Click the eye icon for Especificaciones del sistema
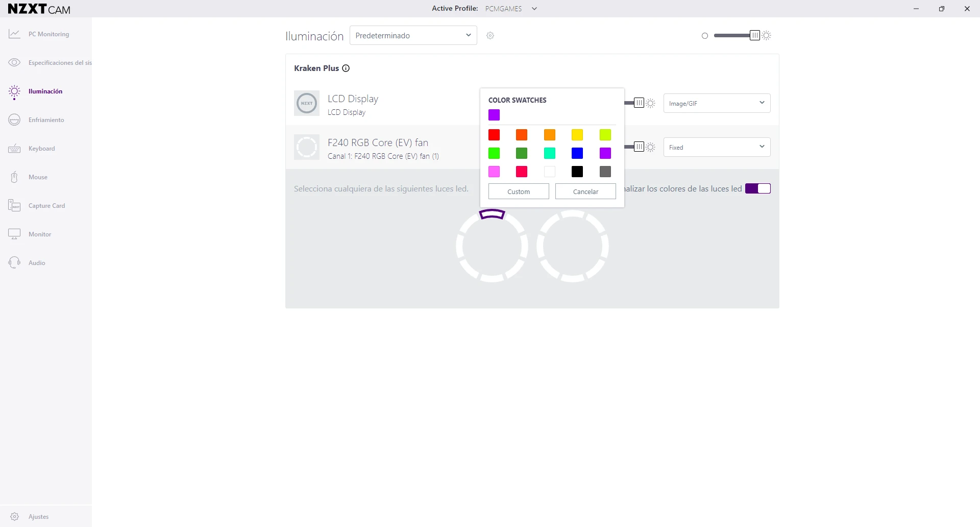 click(x=14, y=62)
